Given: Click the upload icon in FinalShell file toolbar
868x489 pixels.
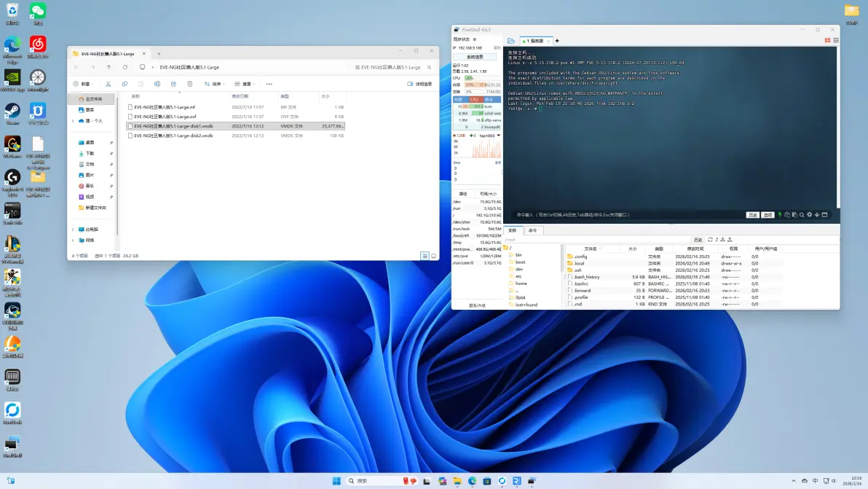Looking at the screenshot, I should (730, 240).
